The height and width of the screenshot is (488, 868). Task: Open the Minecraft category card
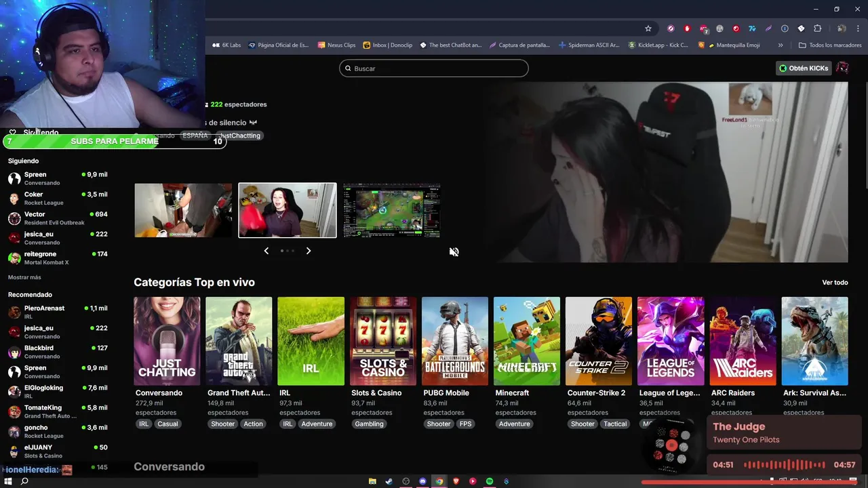(527, 341)
